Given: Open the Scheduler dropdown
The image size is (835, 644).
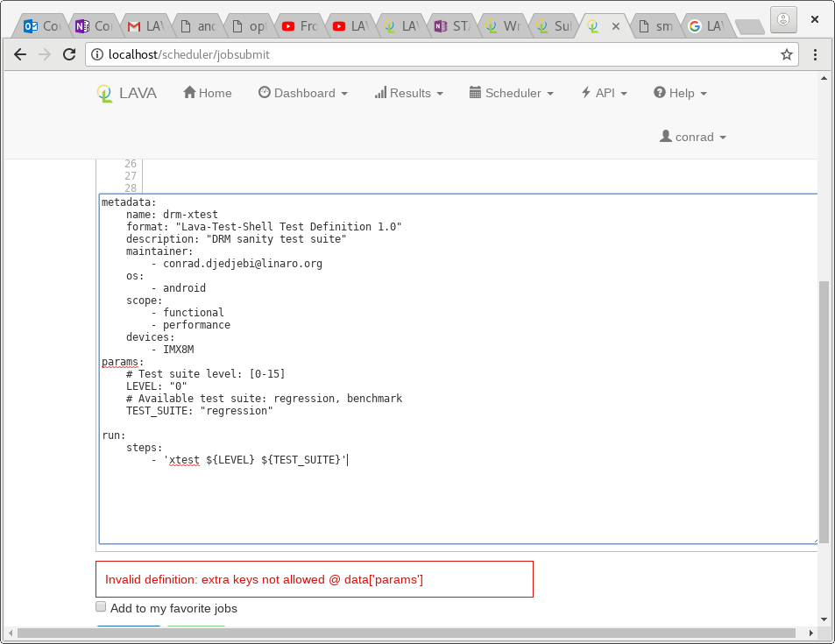Looking at the screenshot, I should pos(512,93).
